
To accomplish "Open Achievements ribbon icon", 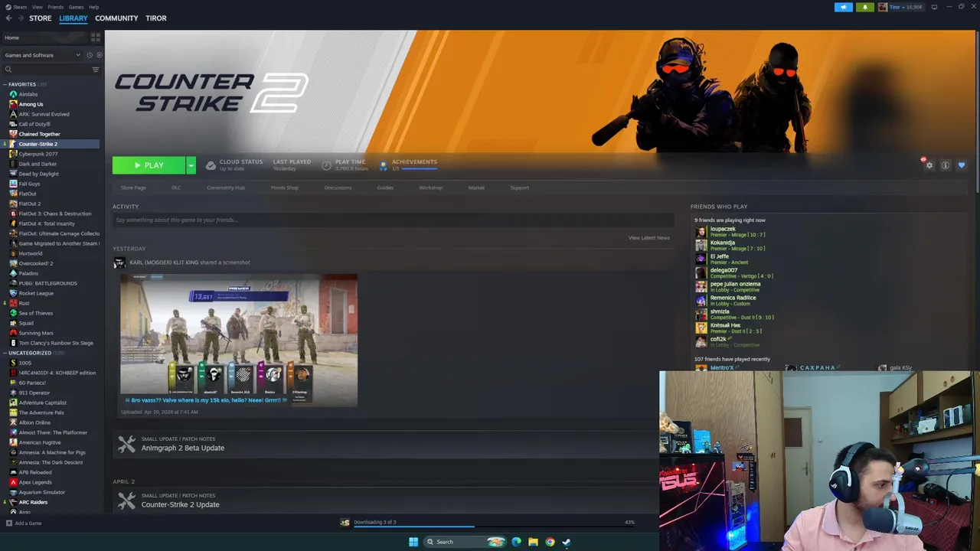I will 384,165.
